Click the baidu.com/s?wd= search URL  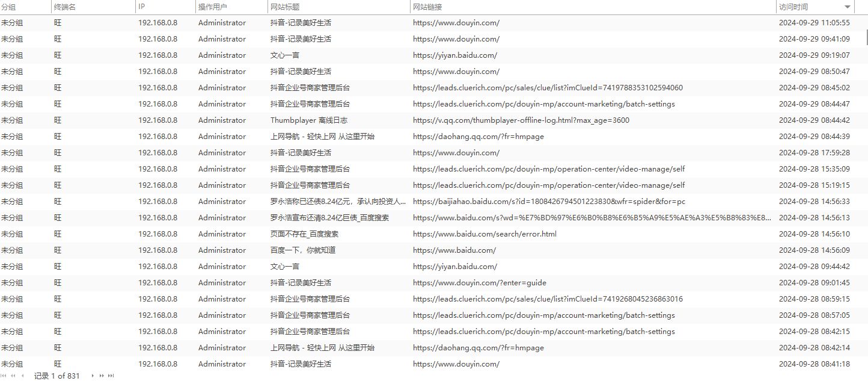[592, 218]
